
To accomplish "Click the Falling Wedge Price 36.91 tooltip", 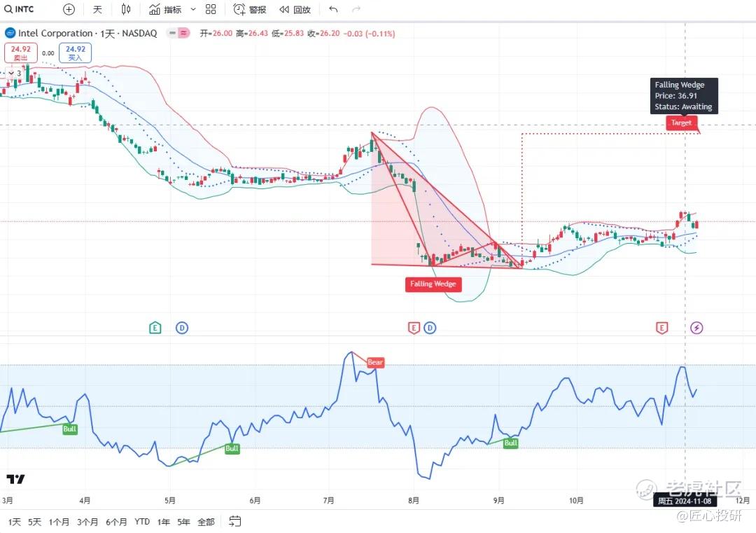I will (x=684, y=96).
